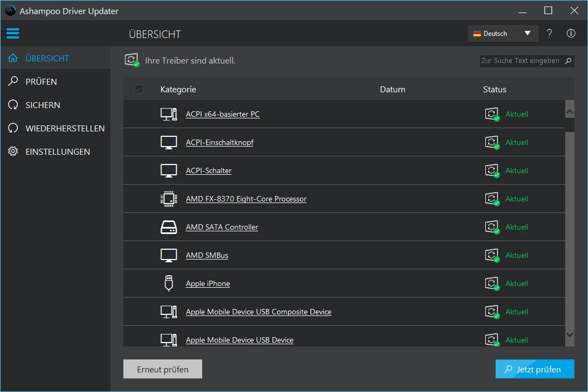Image resolution: width=588 pixels, height=392 pixels.
Task: Click the status icon for ACPI-Schalter row
Action: tap(492, 170)
